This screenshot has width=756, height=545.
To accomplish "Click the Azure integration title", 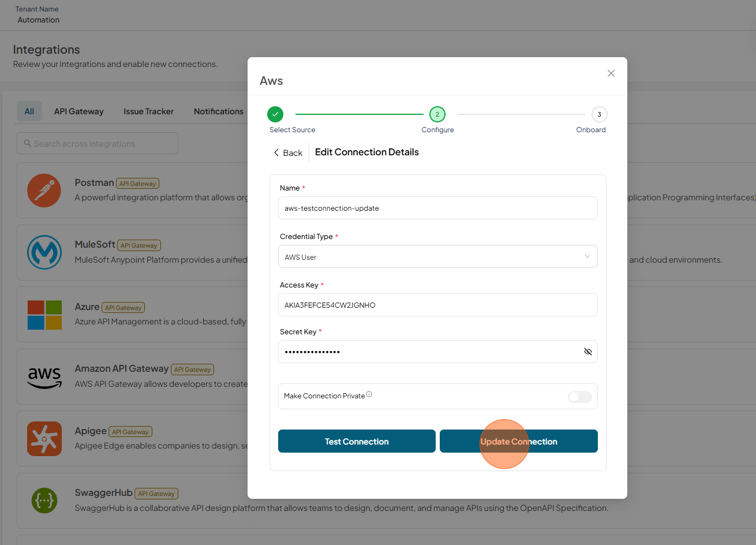I will [87, 307].
